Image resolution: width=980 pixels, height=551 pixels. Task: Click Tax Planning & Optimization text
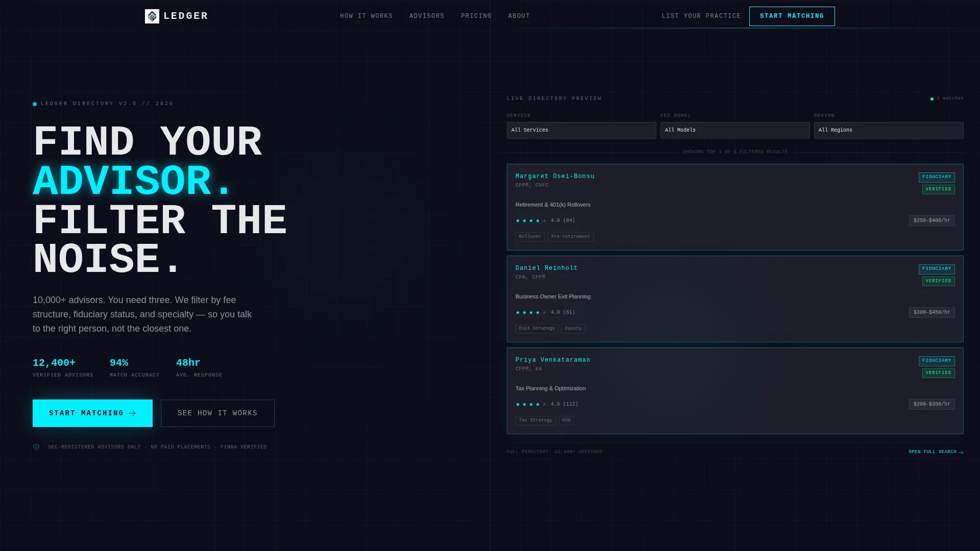point(550,388)
